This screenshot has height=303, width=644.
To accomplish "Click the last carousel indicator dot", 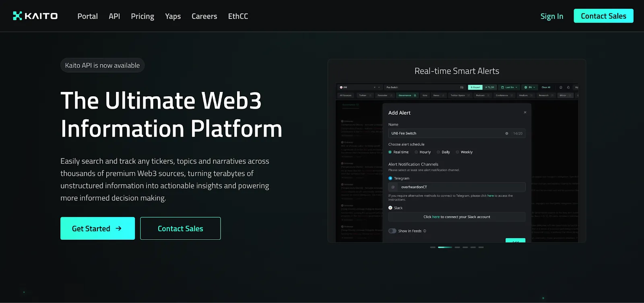I will (481, 247).
